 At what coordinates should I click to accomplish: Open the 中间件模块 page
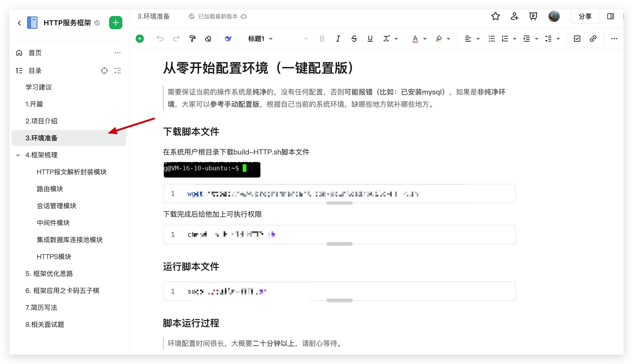tap(53, 223)
